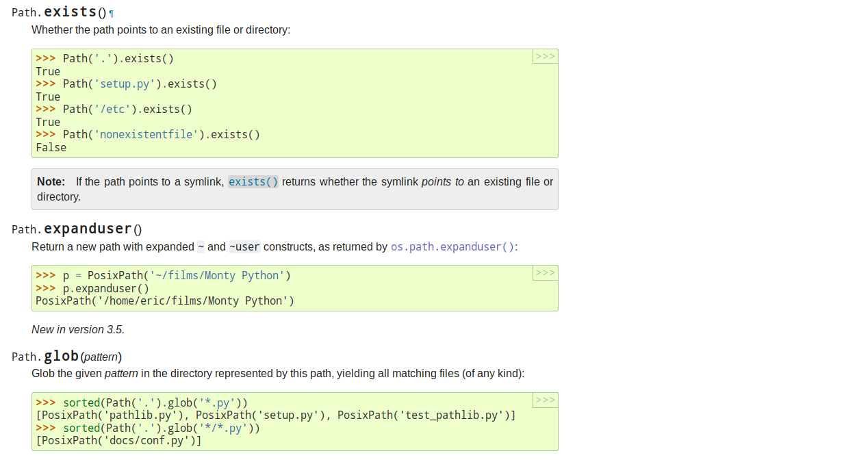The width and height of the screenshot is (868, 462).
Task: Click the False output in exists example
Action: click(51, 148)
